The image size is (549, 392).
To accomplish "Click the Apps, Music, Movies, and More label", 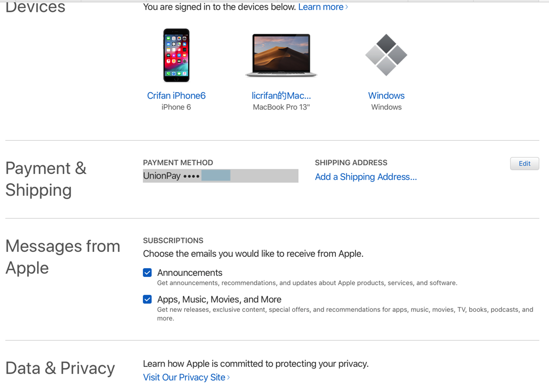I will tap(219, 299).
